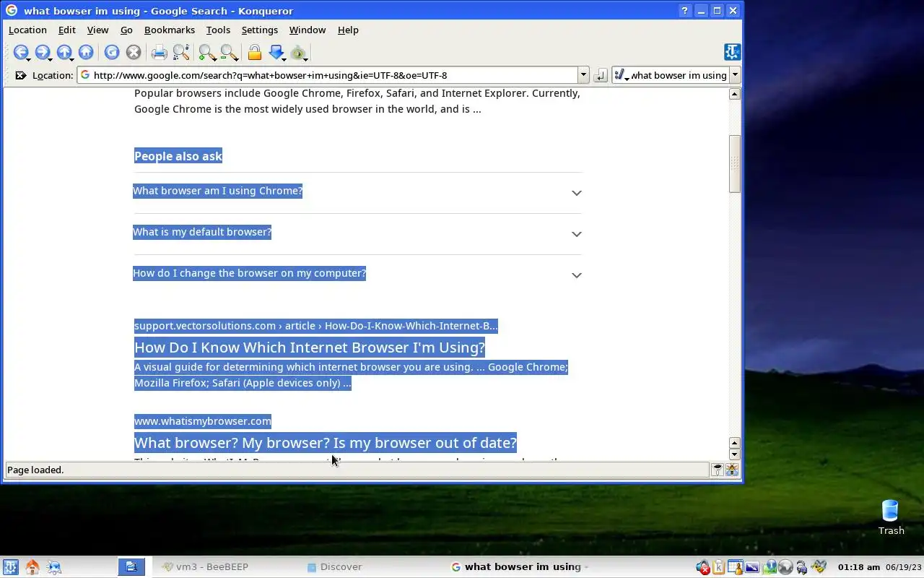Click the "What browser am I using Chrome?" question text
This screenshot has width=924, height=578.
[x=217, y=191]
